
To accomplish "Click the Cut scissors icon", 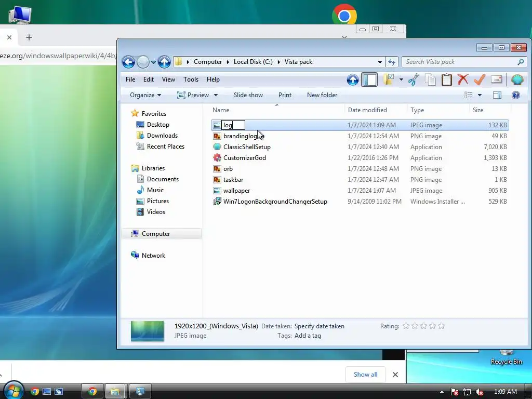I will [x=414, y=79].
